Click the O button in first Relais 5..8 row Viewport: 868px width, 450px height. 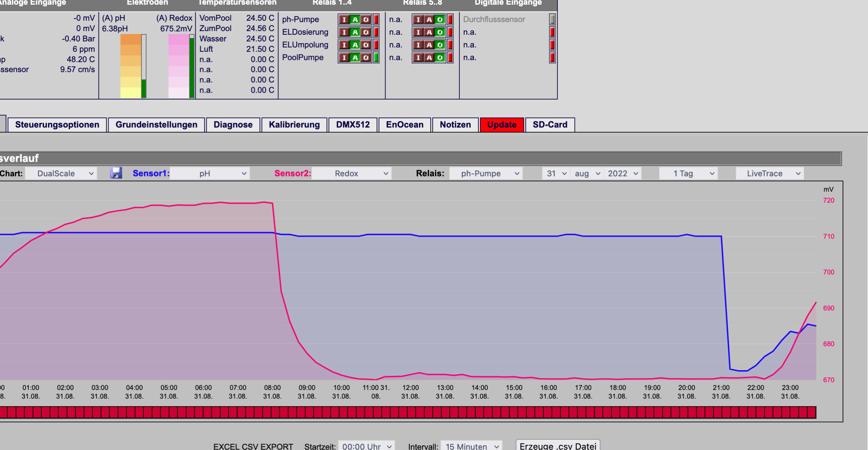(440, 19)
